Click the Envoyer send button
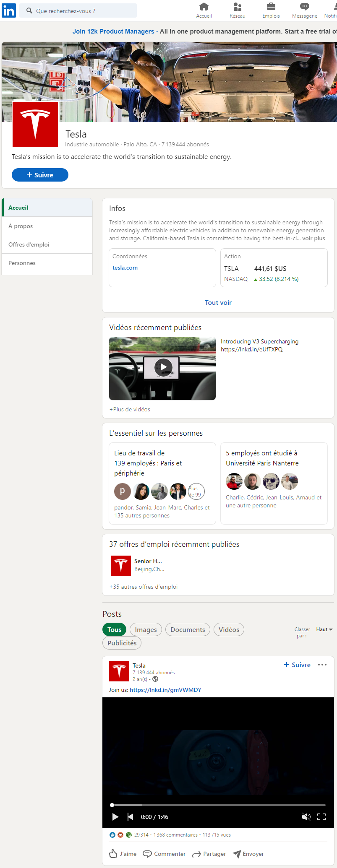This screenshot has height=868, width=337. click(248, 854)
